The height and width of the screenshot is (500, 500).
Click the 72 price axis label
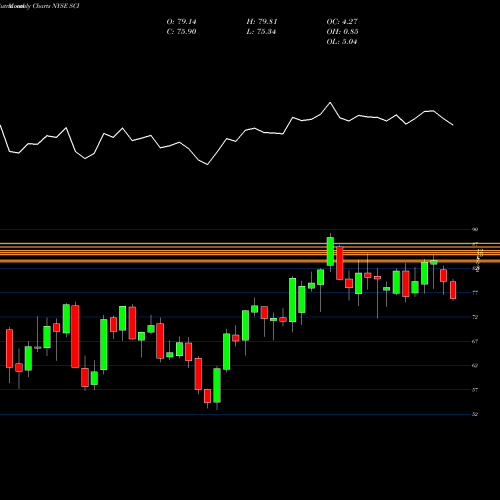click(x=475, y=317)
